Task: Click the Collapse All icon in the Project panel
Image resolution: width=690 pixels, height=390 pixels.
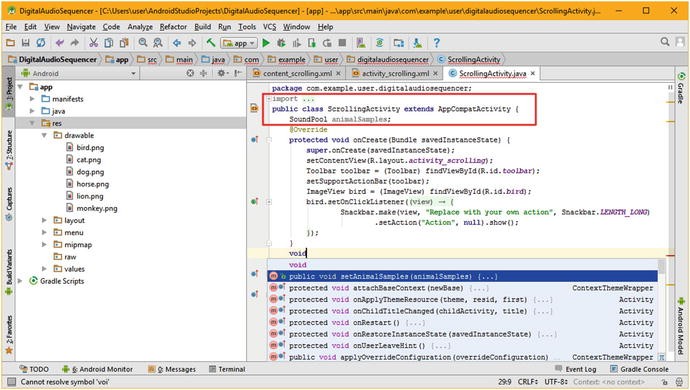Action: (203, 73)
